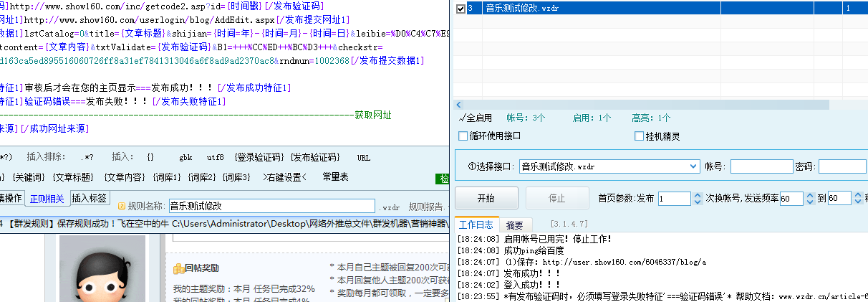The height and width of the screenshot is (302, 868).
Task: Insert the {登录验证码} tag
Action: click(261, 157)
